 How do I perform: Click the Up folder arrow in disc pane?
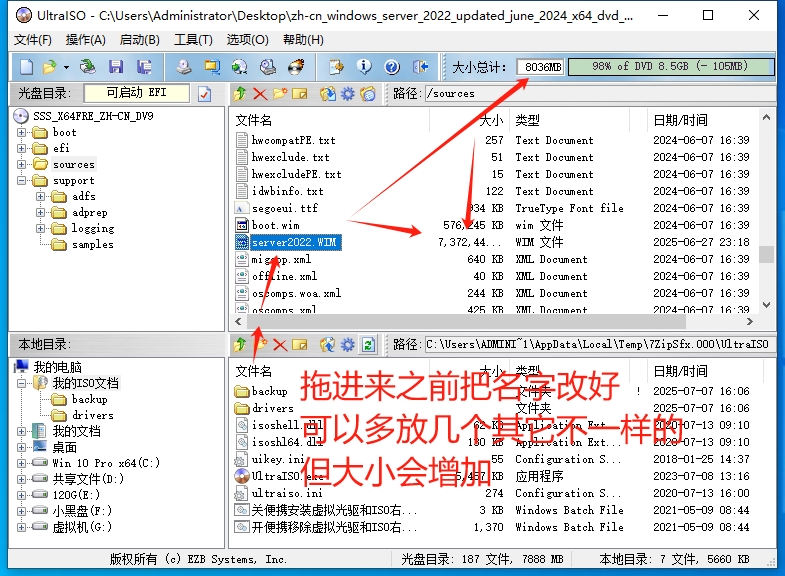[x=239, y=94]
